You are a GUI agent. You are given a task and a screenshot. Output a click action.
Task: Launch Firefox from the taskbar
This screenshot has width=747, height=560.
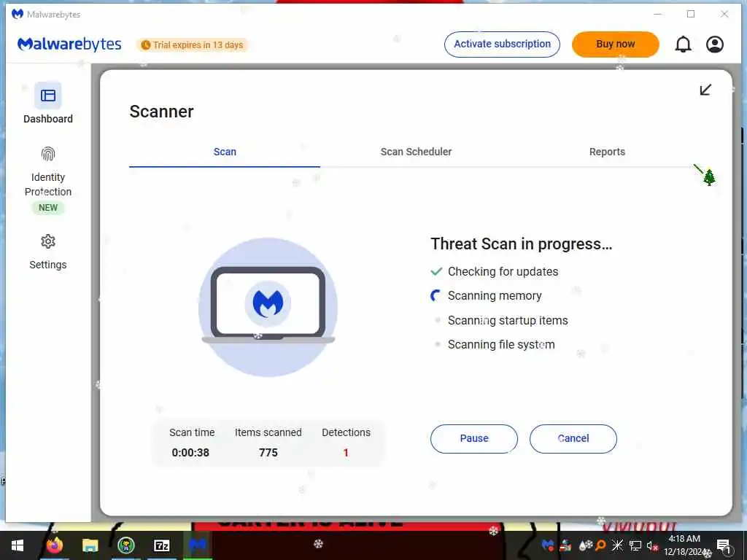[x=54, y=545]
